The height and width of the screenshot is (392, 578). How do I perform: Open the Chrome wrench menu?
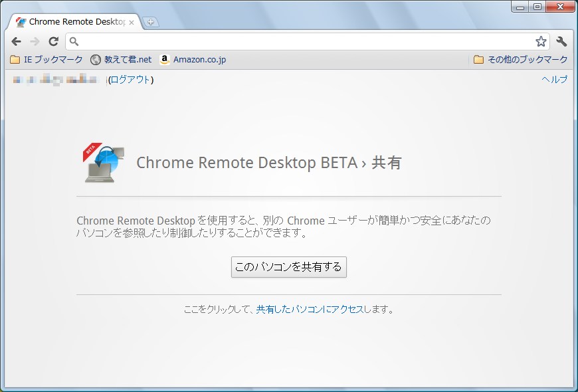pos(561,41)
